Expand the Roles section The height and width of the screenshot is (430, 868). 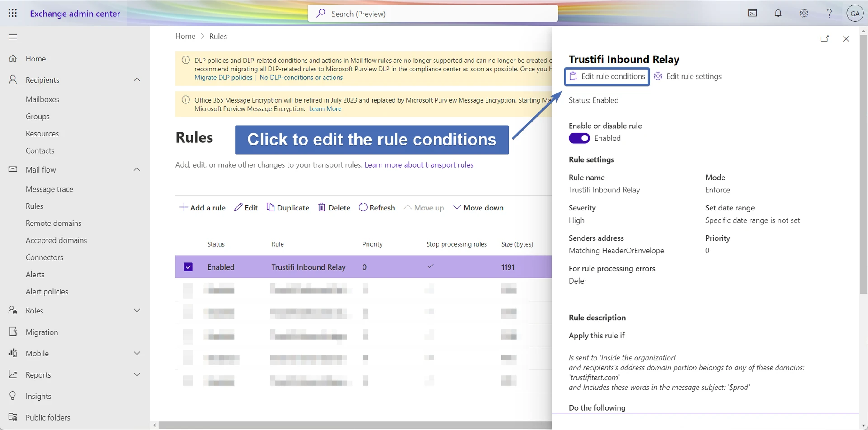(137, 311)
